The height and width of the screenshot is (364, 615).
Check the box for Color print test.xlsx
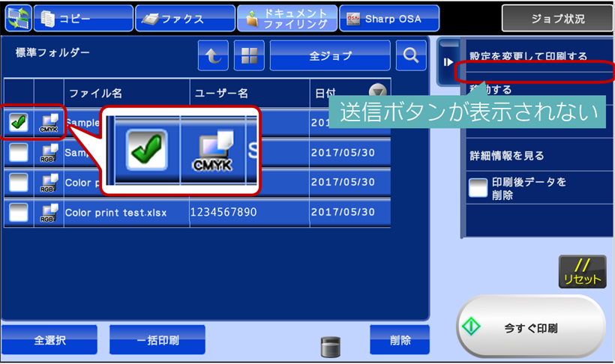[x=18, y=213]
